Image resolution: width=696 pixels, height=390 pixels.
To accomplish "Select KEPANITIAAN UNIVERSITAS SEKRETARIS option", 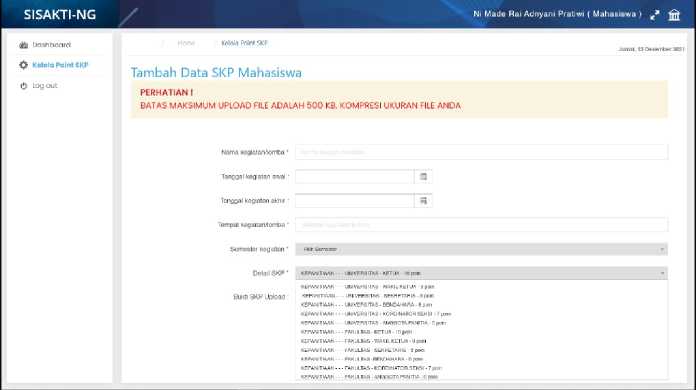I will (x=367, y=296).
